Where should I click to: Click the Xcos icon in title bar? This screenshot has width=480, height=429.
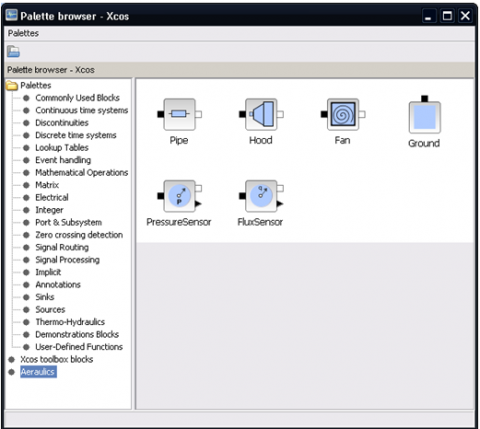[12, 15]
